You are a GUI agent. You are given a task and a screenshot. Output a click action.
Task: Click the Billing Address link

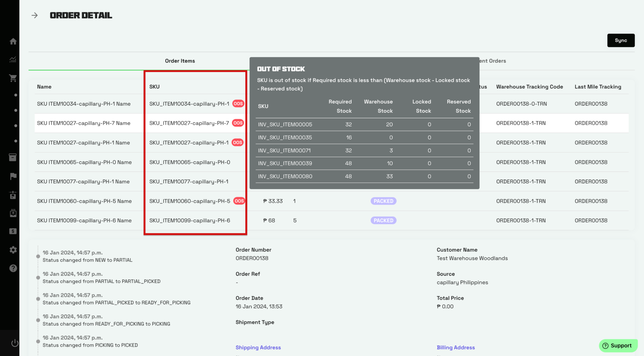click(x=456, y=348)
